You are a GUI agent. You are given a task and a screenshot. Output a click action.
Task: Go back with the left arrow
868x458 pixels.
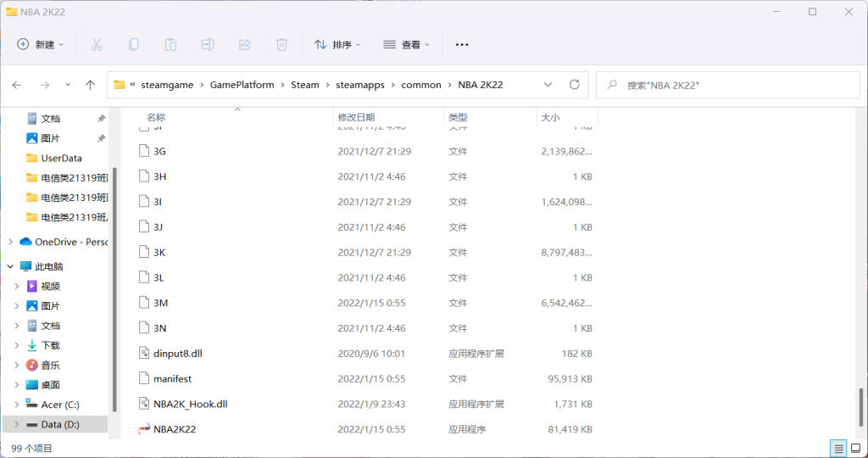point(17,86)
